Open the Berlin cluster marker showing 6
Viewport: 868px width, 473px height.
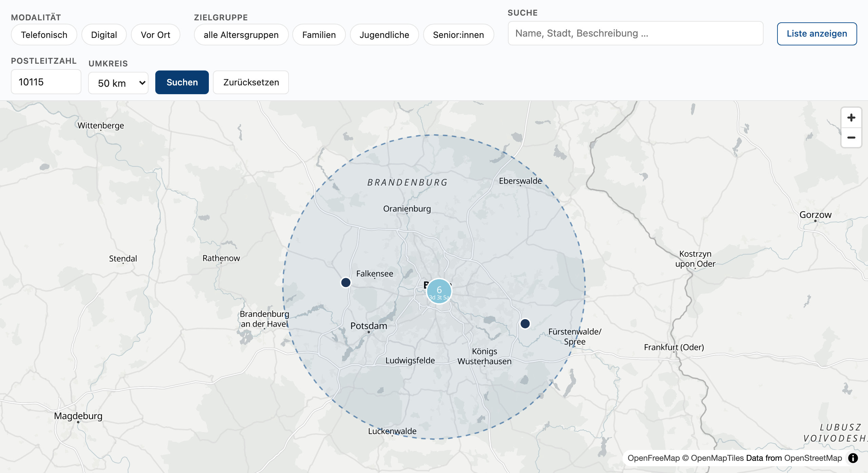(x=439, y=291)
